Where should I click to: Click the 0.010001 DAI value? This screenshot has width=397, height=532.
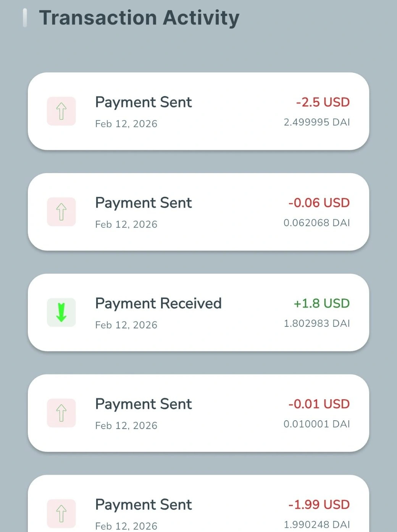coord(316,424)
